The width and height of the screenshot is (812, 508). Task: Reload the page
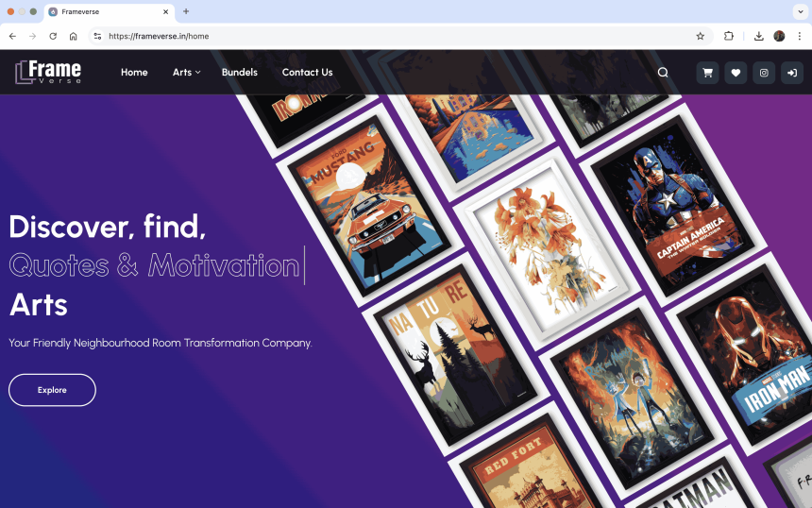(x=53, y=36)
